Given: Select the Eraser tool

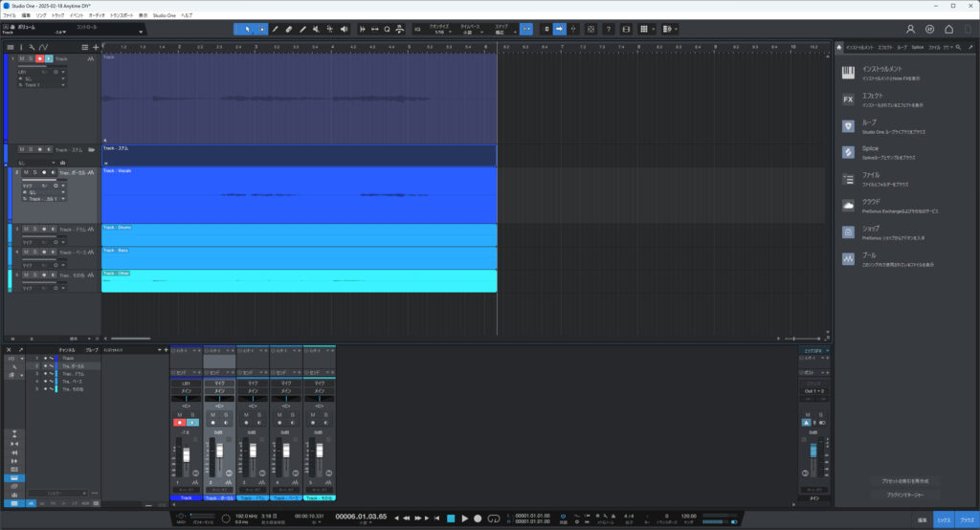Looking at the screenshot, I should pos(289,29).
